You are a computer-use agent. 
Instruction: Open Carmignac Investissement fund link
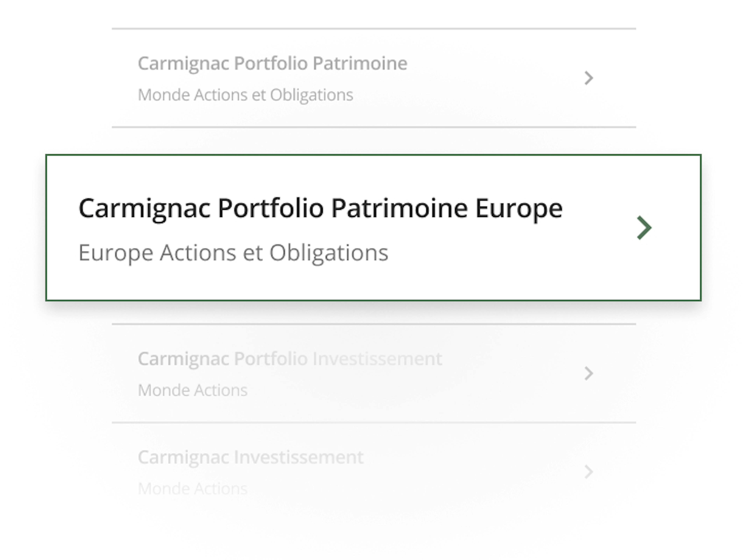(251, 457)
